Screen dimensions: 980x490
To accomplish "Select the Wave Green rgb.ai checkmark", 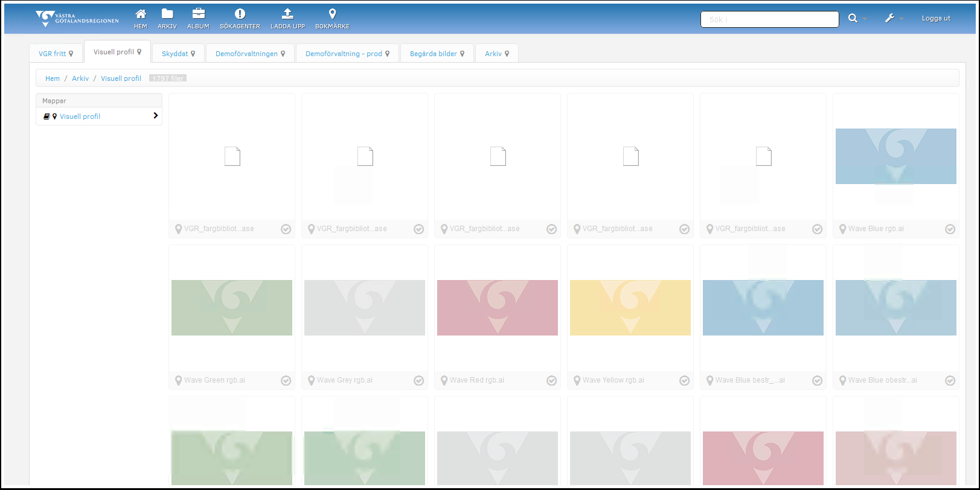I will point(286,381).
